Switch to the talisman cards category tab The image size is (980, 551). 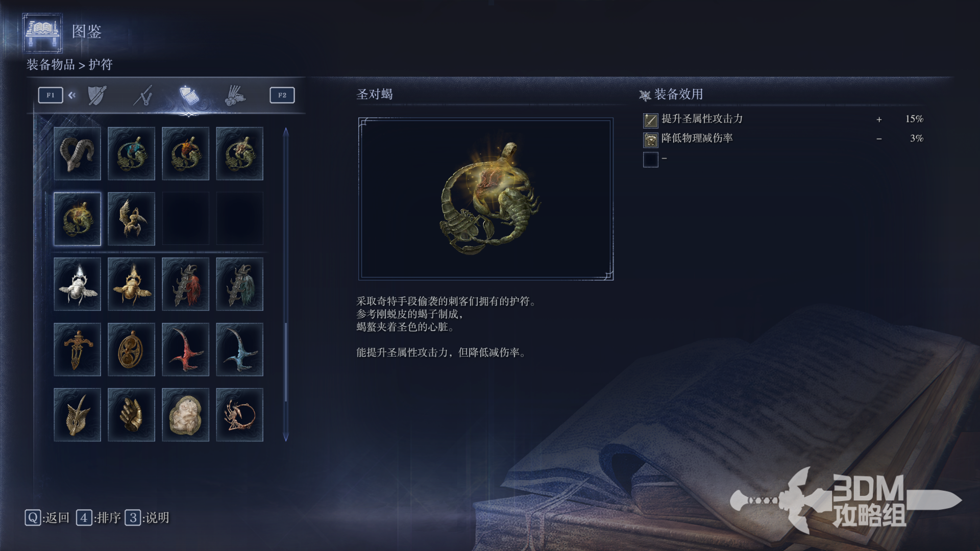[189, 95]
